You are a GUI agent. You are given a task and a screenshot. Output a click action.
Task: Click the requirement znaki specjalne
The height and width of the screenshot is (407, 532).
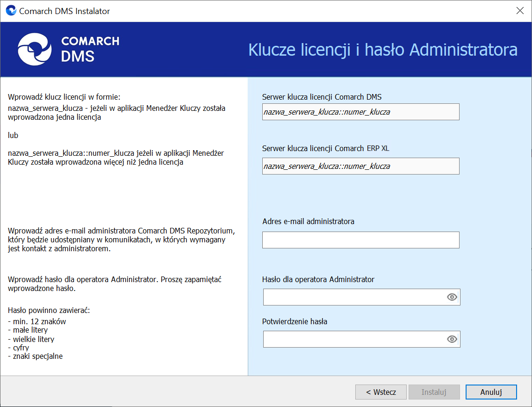[x=35, y=356]
